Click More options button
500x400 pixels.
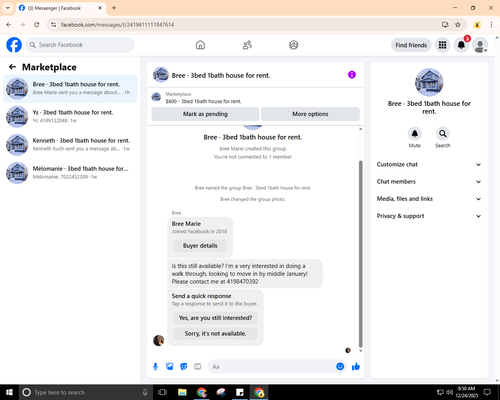pos(310,114)
